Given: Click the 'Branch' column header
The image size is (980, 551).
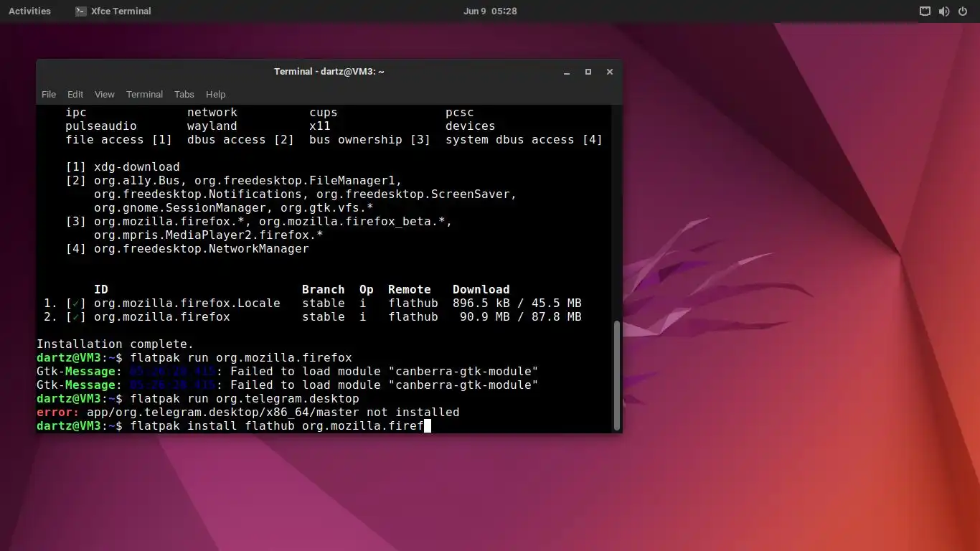Looking at the screenshot, I should point(324,290).
